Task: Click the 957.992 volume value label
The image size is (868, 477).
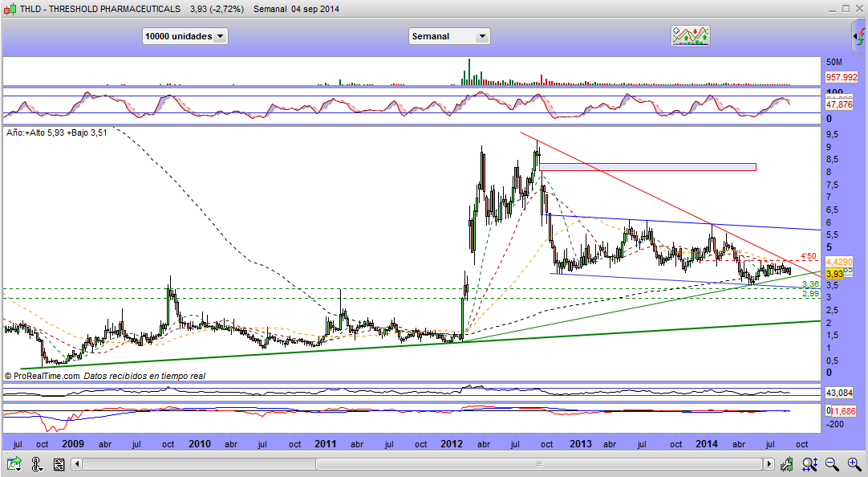Action: coord(842,78)
